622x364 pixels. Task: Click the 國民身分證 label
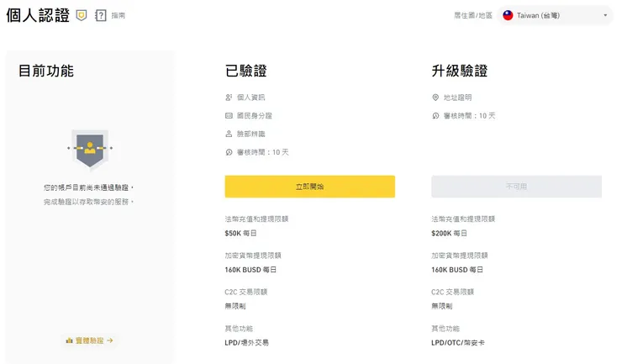pyautogui.click(x=255, y=115)
